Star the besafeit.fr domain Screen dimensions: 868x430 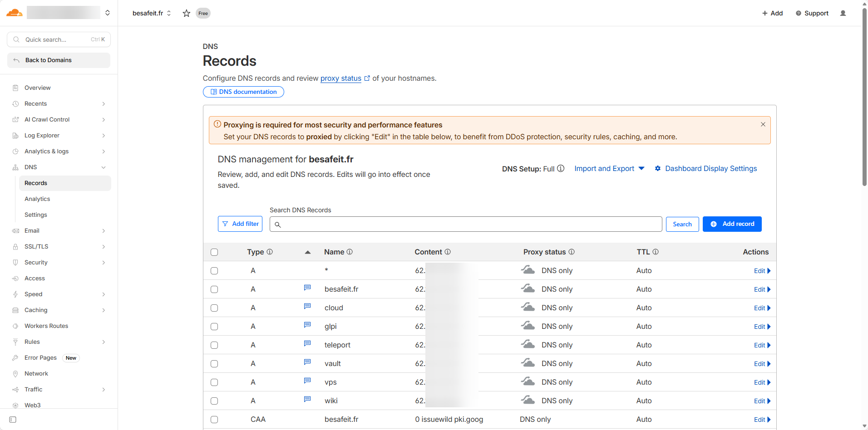186,13
